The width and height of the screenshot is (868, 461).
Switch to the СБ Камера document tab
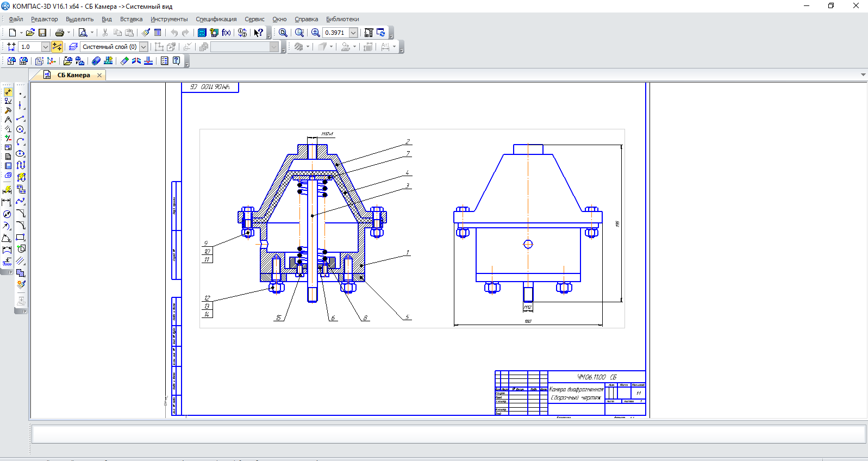tap(73, 75)
